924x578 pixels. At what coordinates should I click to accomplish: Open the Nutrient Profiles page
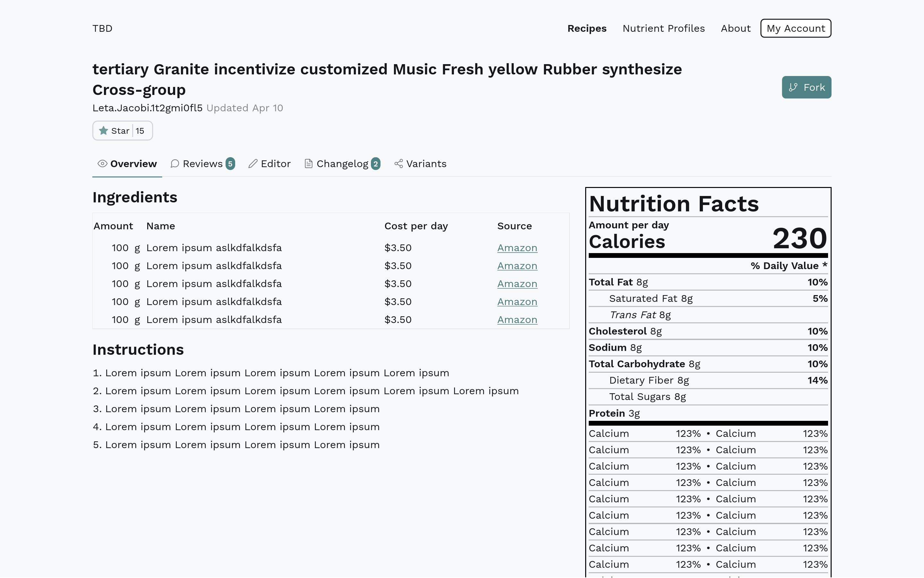(x=663, y=29)
